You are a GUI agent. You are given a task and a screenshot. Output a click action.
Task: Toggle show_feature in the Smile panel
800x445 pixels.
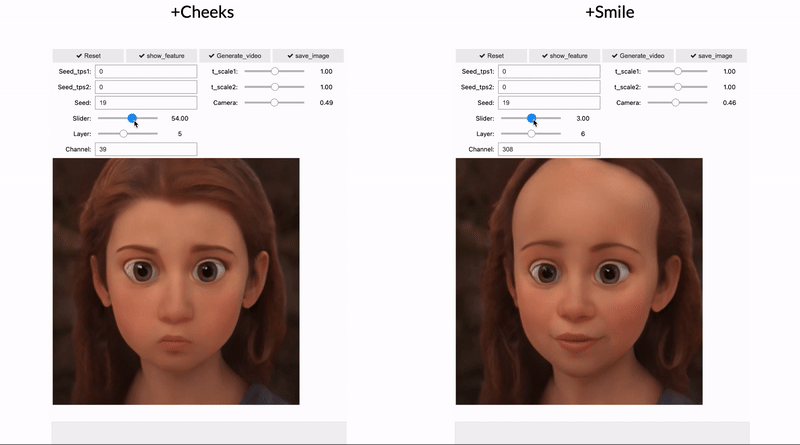pyautogui.click(x=565, y=56)
